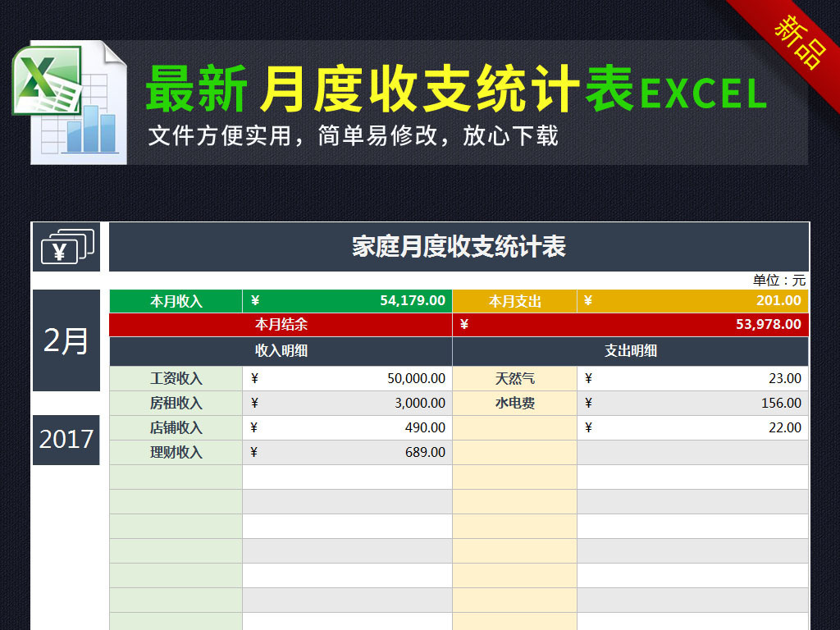The image size is (840, 630).
Task: Select the subtitle 文件方便实用,简单易修改,放心下载
Action: click(353, 135)
